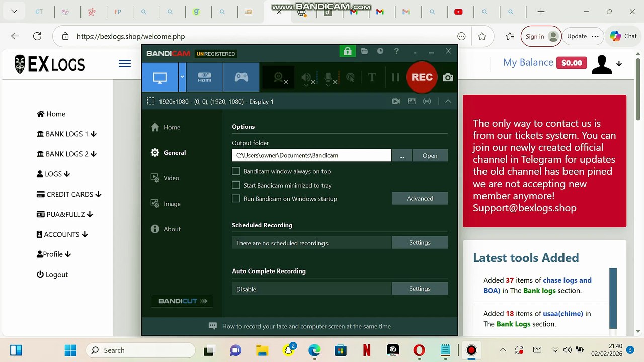Reload the page in Edge
Image resolution: width=644 pixels, height=362 pixels.
37,36
